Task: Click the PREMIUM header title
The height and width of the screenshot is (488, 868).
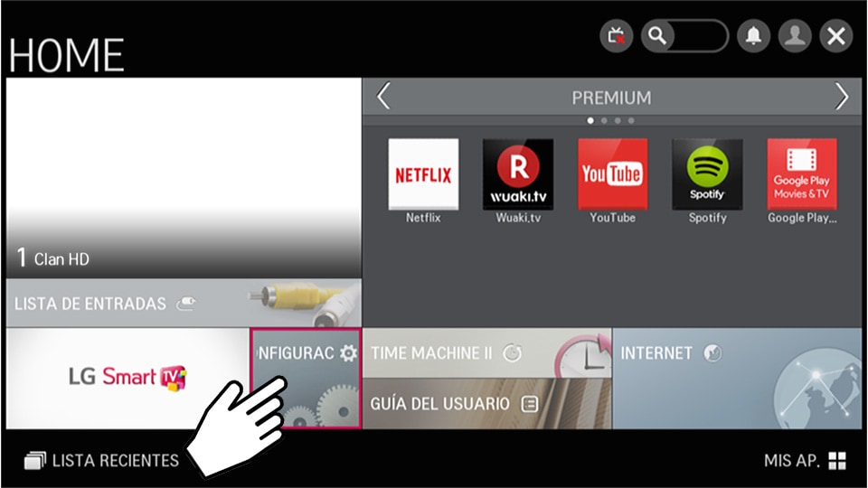Action: pyautogui.click(x=612, y=98)
